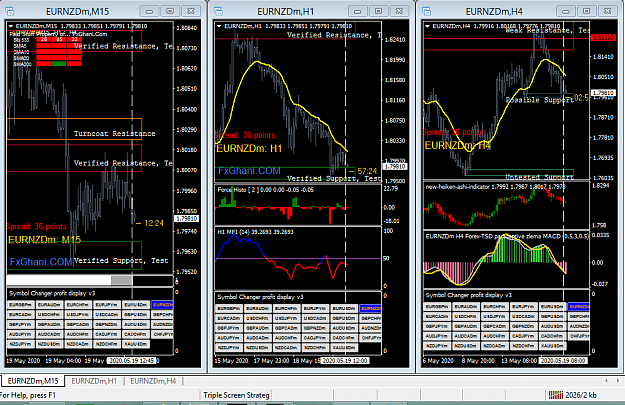Click the Force Histo indicator label in H1 chart

[265, 190]
